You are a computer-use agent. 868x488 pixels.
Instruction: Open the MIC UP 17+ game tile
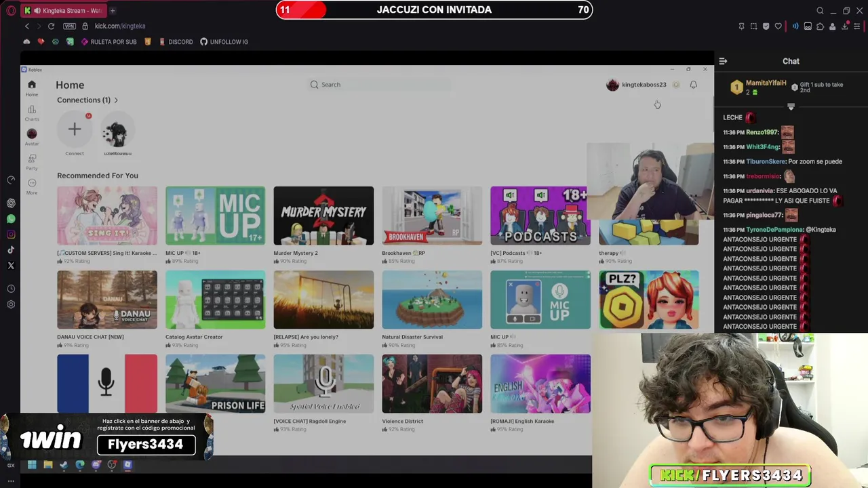click(216, 216)
